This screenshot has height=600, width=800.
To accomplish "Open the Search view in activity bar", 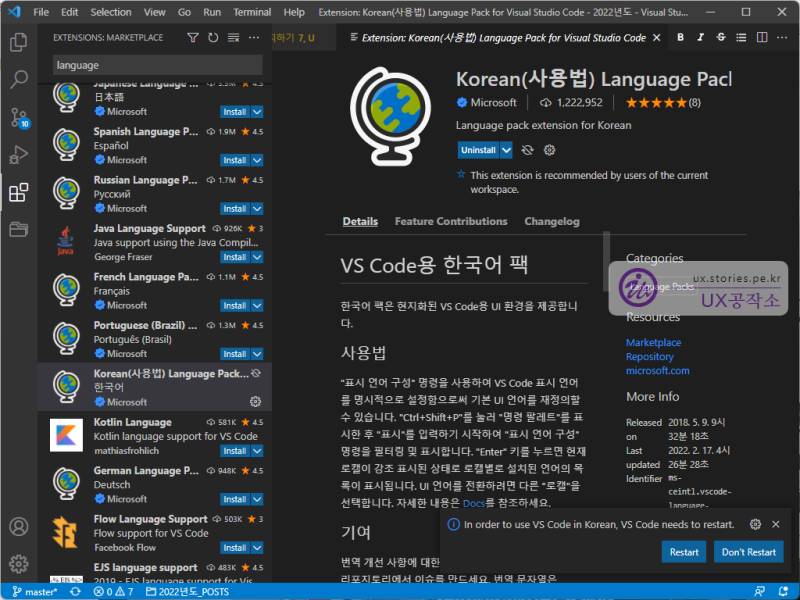I will (x=18, y=79).
